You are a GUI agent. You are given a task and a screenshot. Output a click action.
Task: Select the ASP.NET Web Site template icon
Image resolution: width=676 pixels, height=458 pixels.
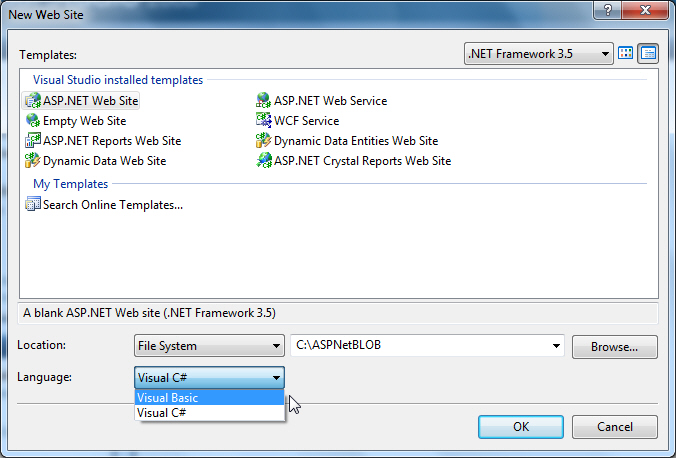pos(32,101)
